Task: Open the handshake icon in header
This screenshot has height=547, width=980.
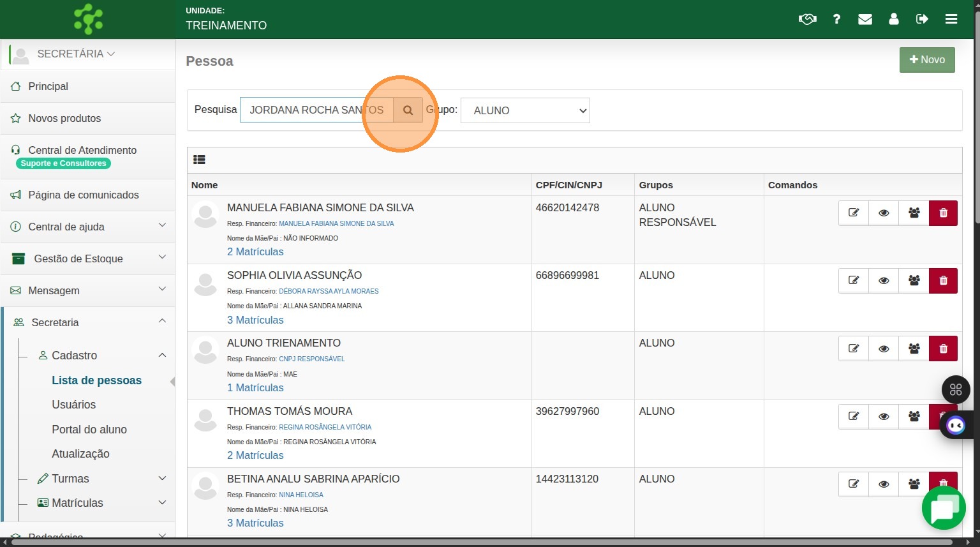Action: [807, 19]
